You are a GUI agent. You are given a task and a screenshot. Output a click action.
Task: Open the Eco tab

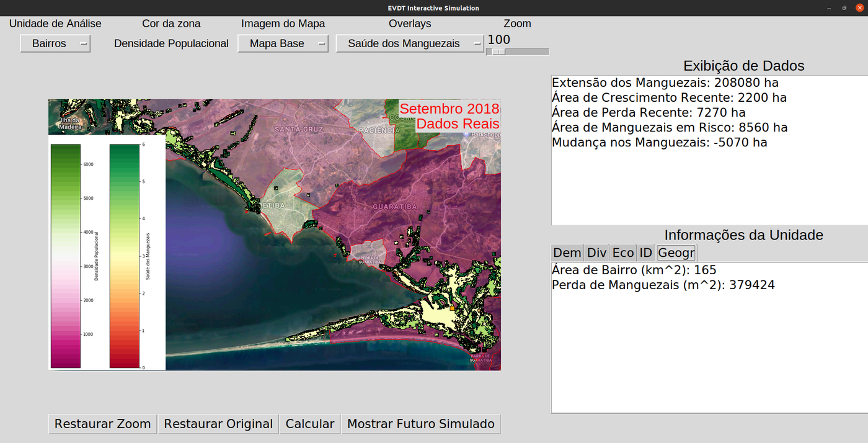[x=623, y=253]
